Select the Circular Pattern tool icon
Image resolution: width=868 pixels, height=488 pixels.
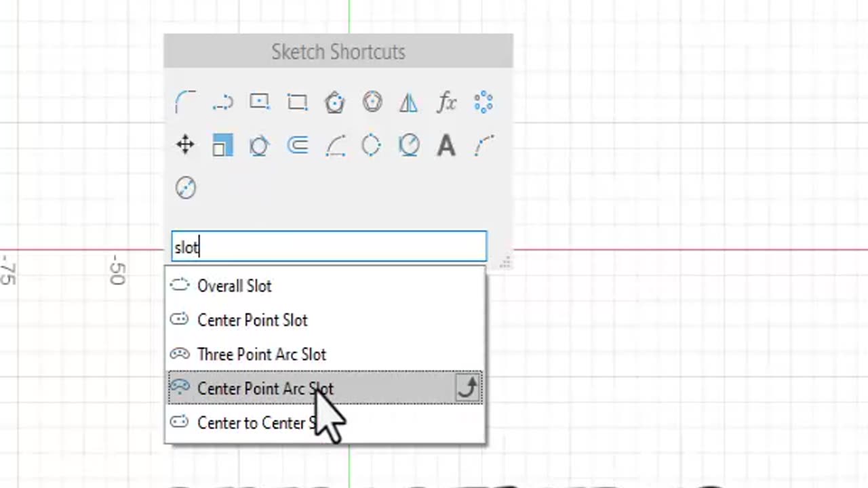point(484,102)
